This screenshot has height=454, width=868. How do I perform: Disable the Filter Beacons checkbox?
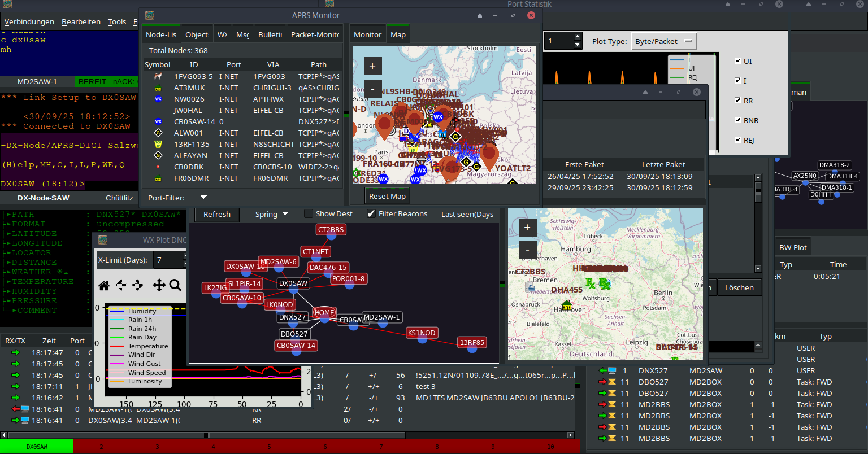371,213
